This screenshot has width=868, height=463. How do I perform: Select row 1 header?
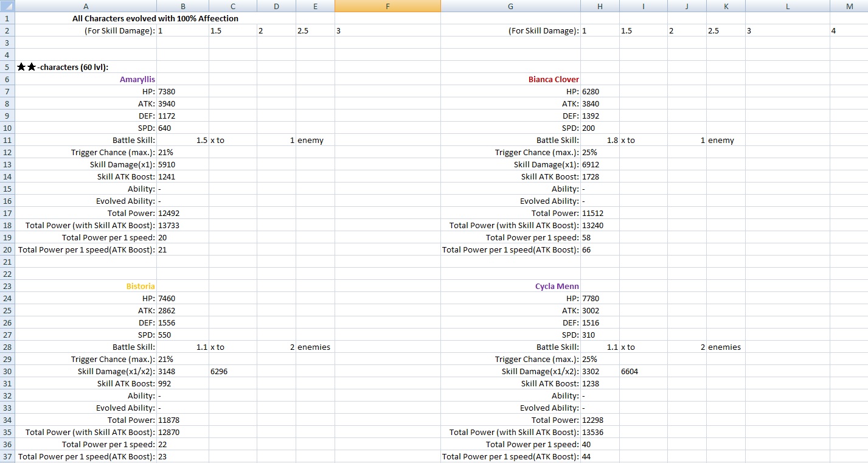pos(7,18)
